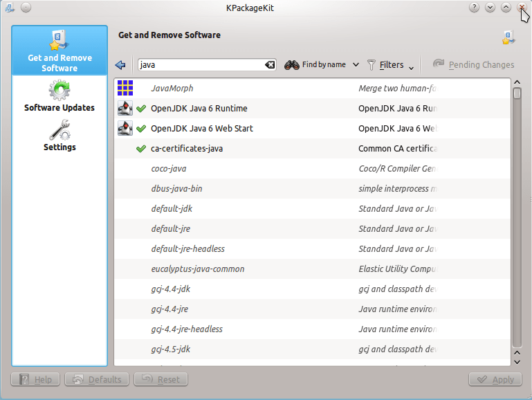The image size is (532, 400).
Task: Click the Apply button
Action: coord(495,379)
